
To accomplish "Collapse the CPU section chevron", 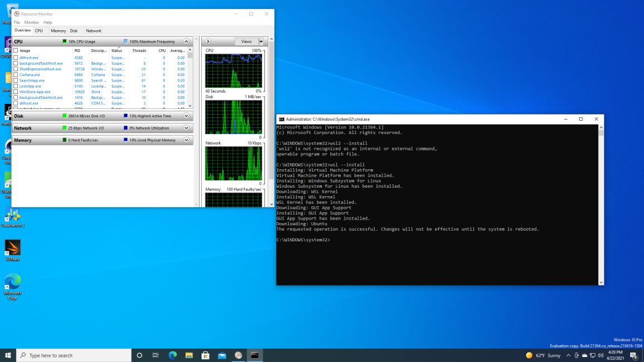I will [186, 41].
